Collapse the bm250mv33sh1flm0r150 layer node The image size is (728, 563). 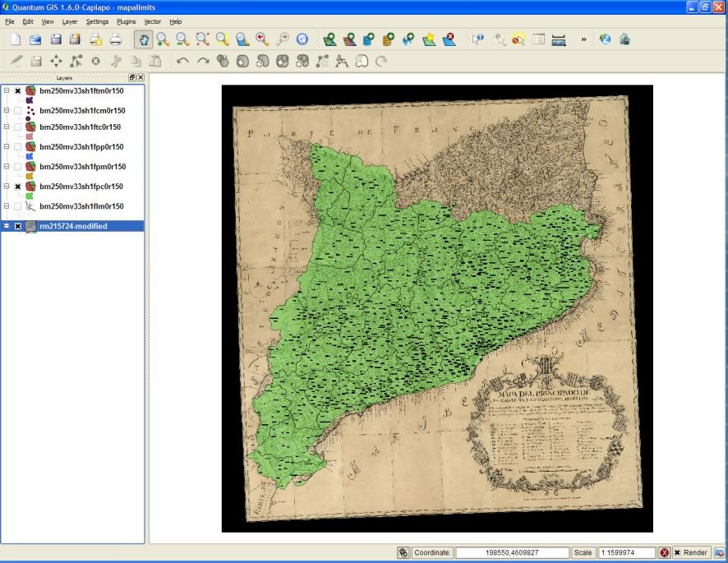pos(7,205)
